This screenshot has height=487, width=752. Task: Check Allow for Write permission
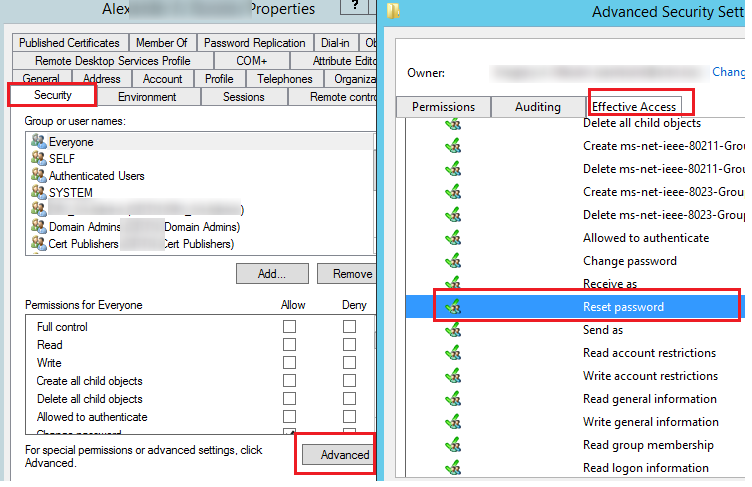(x=289, y=363)
